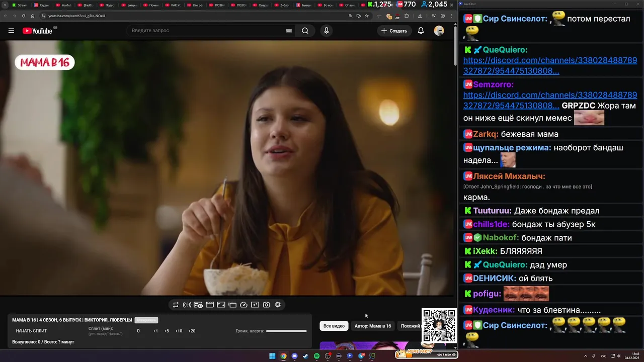Click the video title text МАМА В 16 | 4 СЕЗОН

72,320
